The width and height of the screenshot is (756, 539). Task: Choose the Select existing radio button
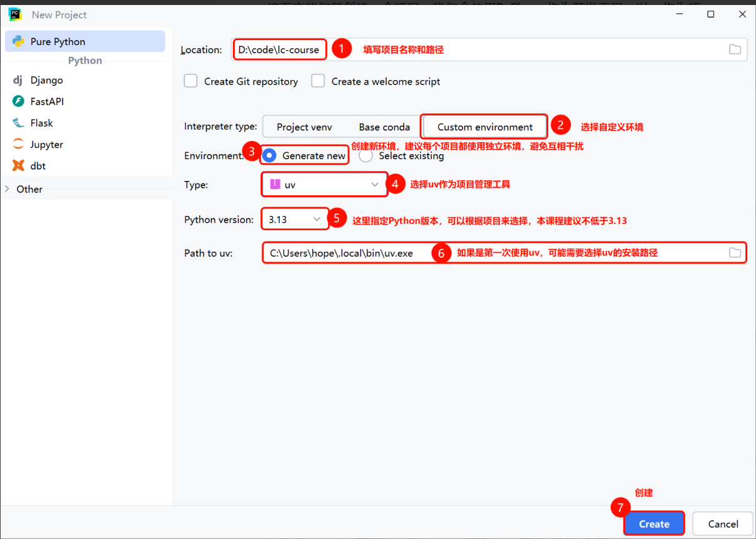tap(365, 156)
